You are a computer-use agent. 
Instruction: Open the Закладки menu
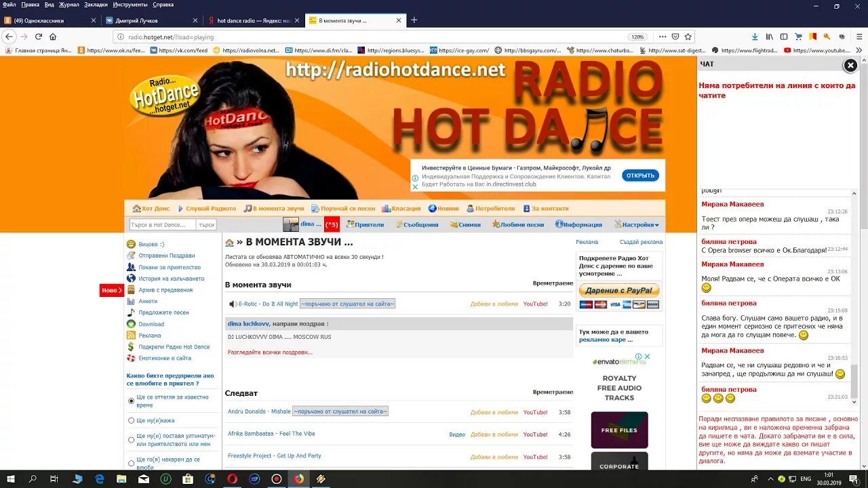pos(96,4)
